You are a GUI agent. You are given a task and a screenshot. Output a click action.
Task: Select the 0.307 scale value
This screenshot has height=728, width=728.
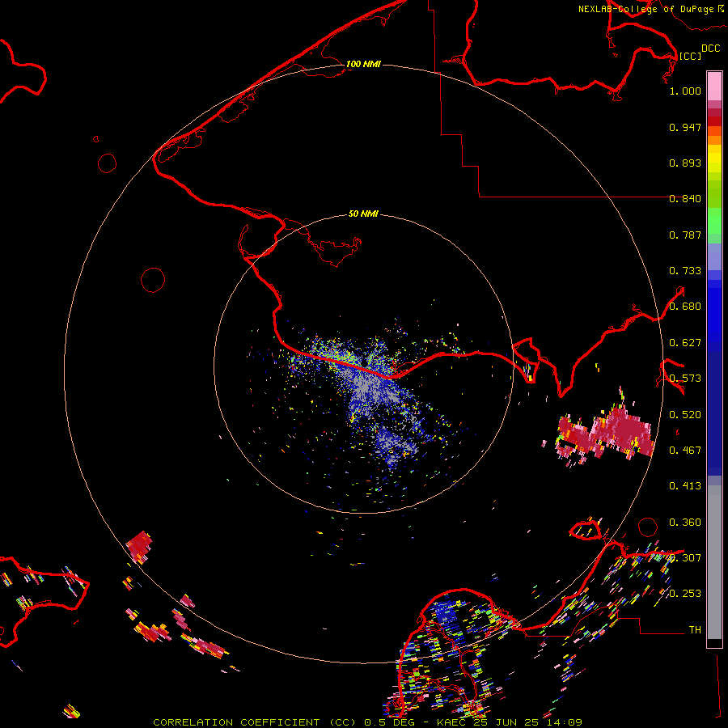(x=685, y=558)
